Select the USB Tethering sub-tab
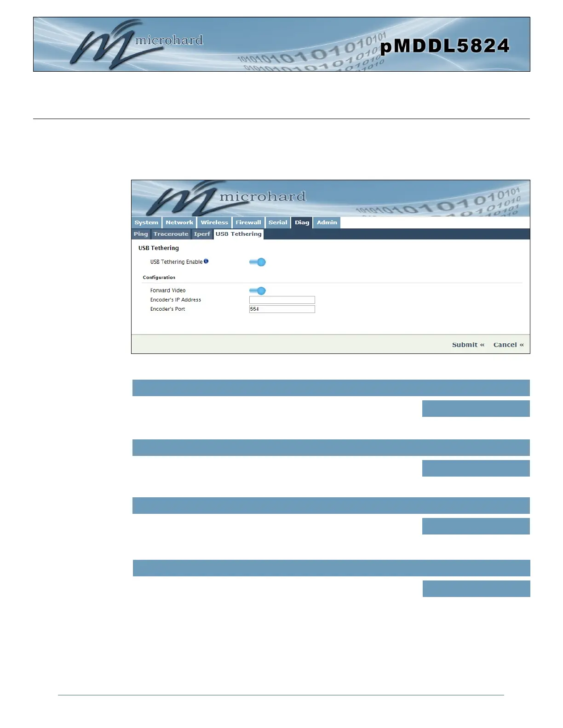The height and width of the screenshot is (728, 563). click(239, 234)
